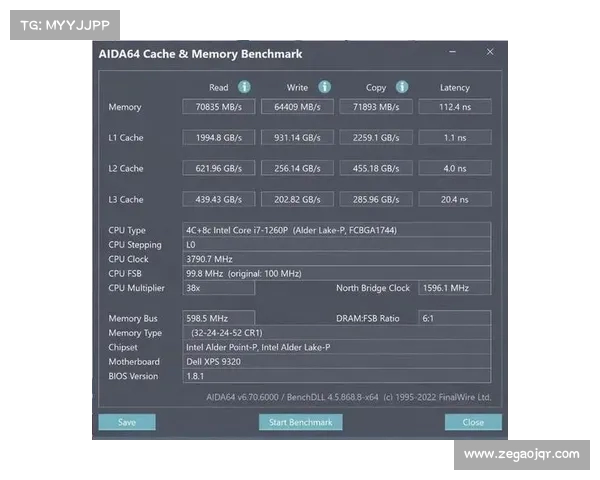Select L1 Cache Copy value 2259.1 GB/s
The height and width of the screenshot is (480, 600).
click(376, 137)
